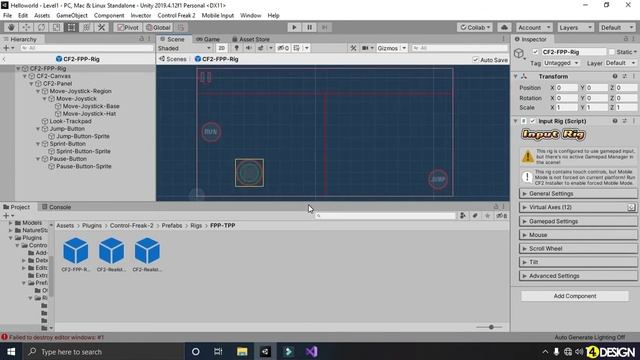Collapse the Move-Joystick-Region item
This screenshot has width=640, height=360.
tap(38, 91)
